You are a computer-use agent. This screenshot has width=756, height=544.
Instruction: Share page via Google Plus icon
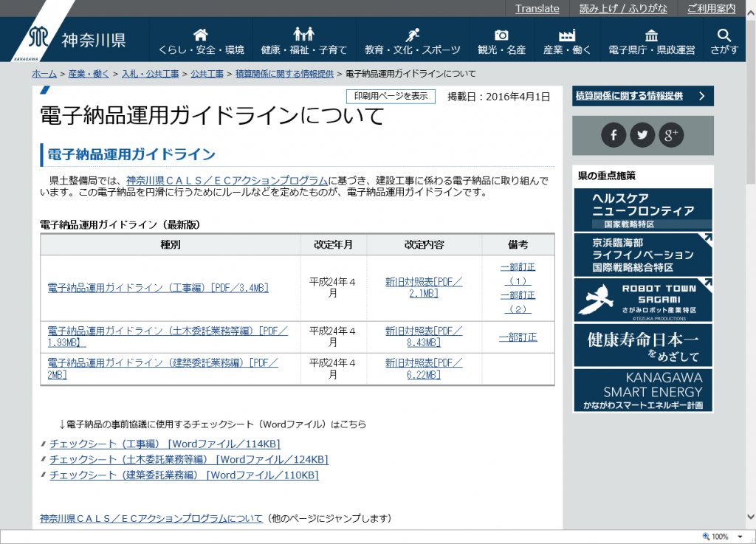point(671,135)
